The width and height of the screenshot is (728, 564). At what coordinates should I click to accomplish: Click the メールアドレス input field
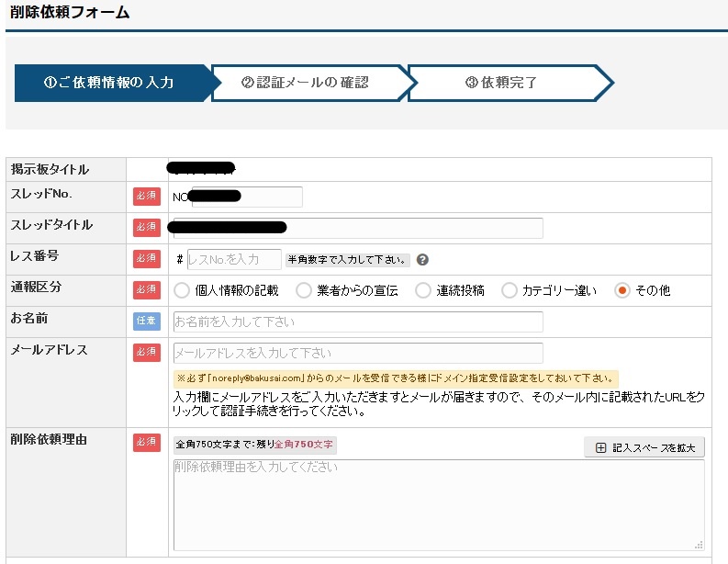358,353
